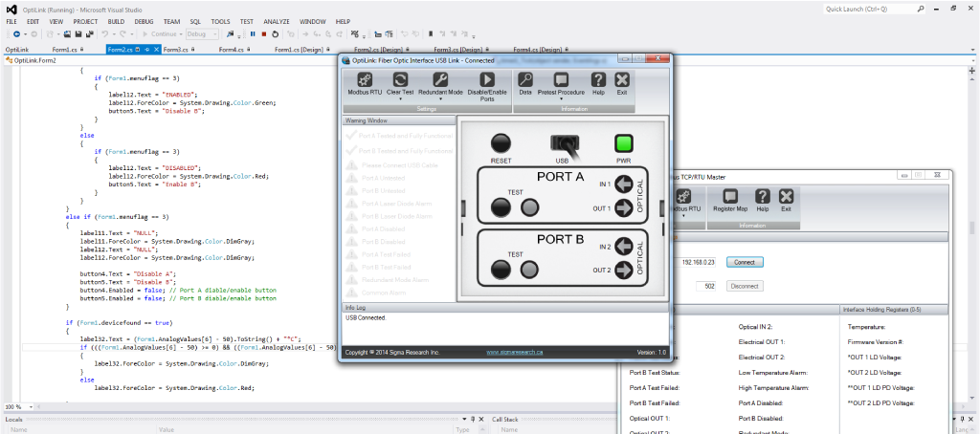Click the Exit icon in OptiLink toolbar
The height and width of the screenshot is (434, 980).
(x=621, y=80)
